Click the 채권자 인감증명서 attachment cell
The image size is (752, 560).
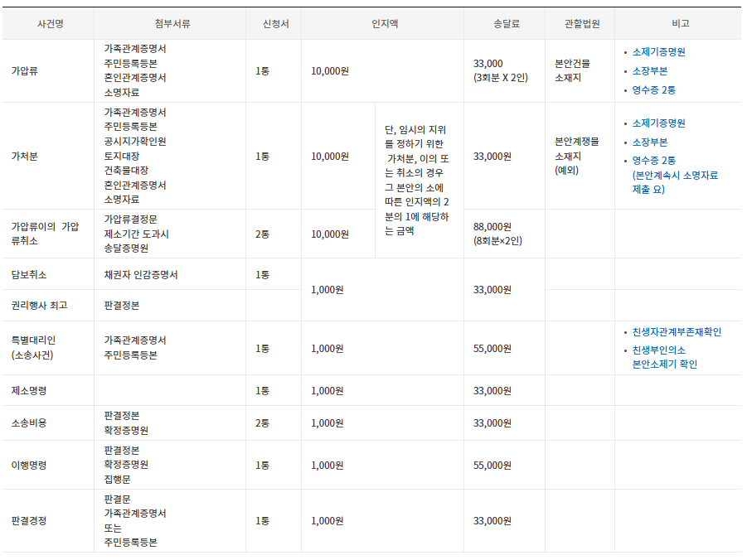(140, 274)
